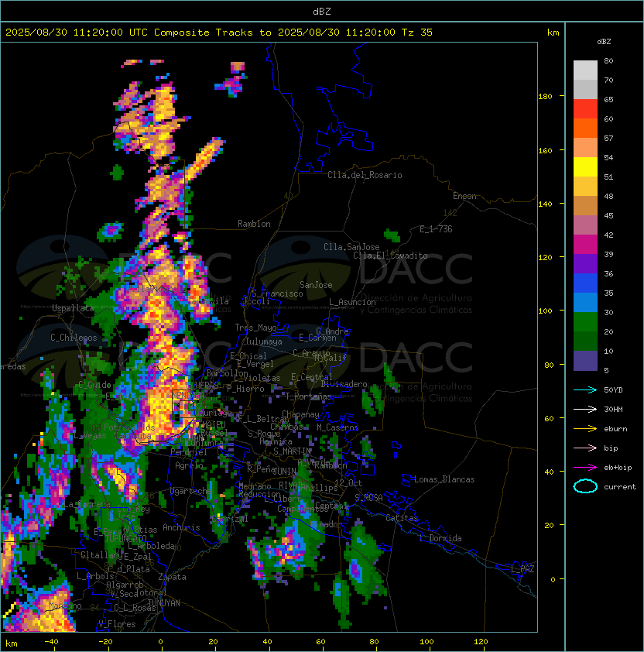The image size is (644, 652).
Task: Click the 'P_Hierro' map label
Action: point(245,389)
